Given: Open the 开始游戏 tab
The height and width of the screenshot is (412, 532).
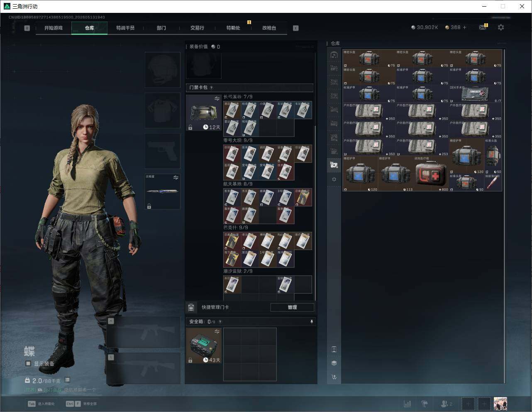Looking at the screenshot, I should coord(54,28).
